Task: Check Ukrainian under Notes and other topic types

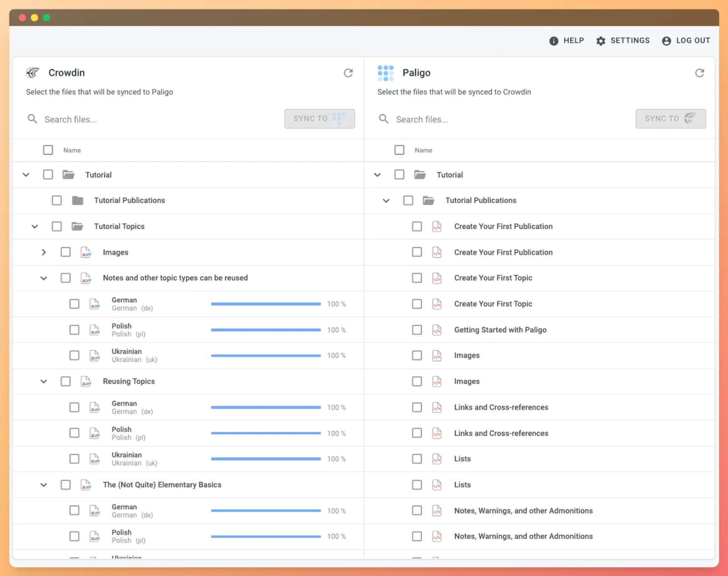Action: click(x=74, y=356)
